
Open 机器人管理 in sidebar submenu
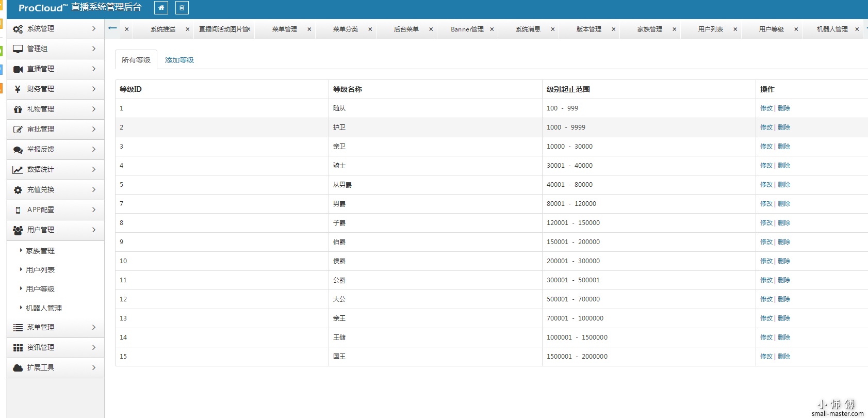(x=44, y=308)
